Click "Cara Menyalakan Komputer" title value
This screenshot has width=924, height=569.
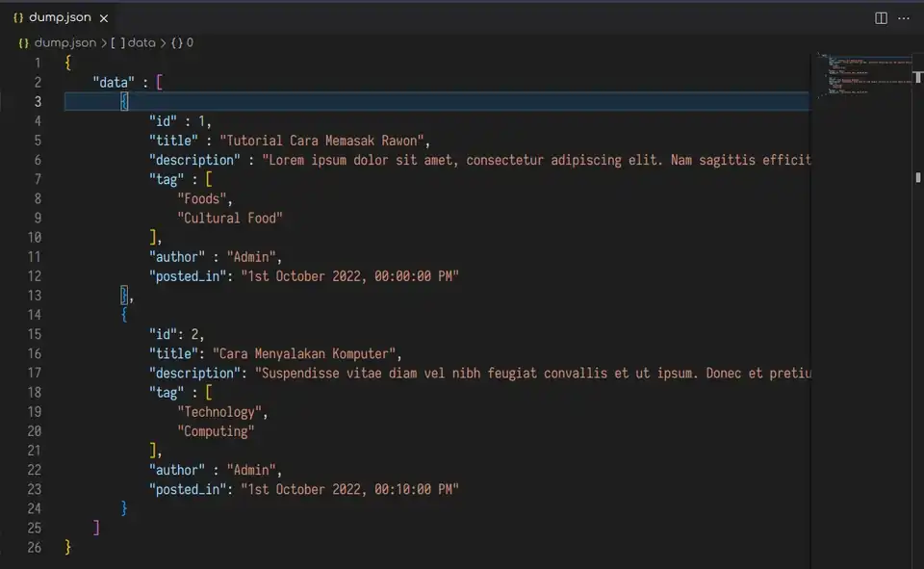point(304,353)
